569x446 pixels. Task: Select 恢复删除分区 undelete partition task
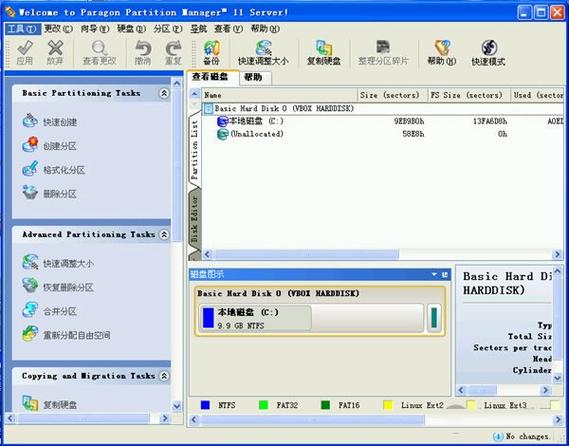(x=58, y=287)
